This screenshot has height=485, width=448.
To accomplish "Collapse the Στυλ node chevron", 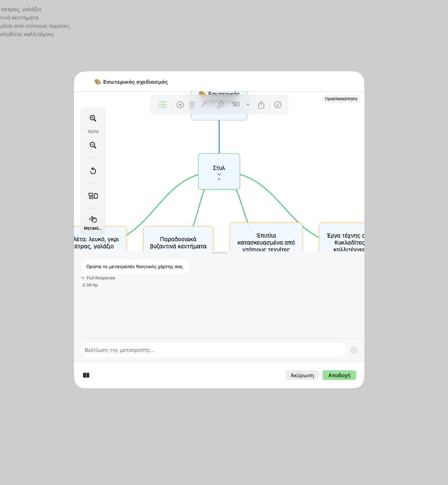I will pyautogui.click(x=219, y=174).
